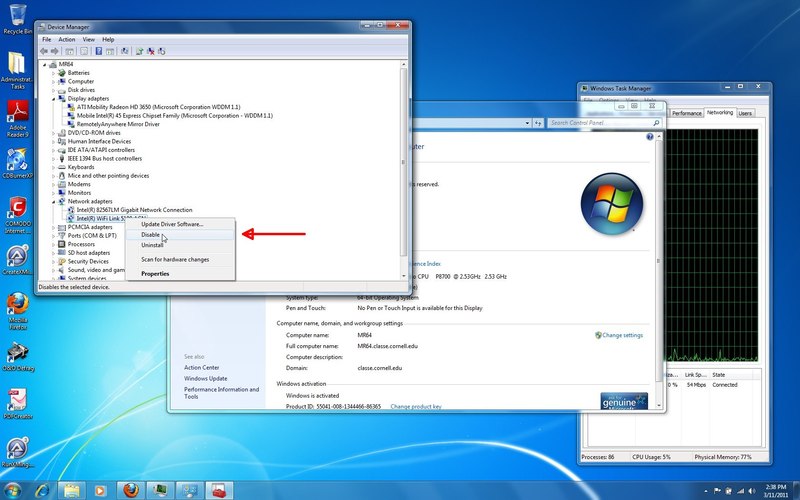Choose Disable from the context menu
Viewport: 800px width, 500px height.
tap(180, 235)
